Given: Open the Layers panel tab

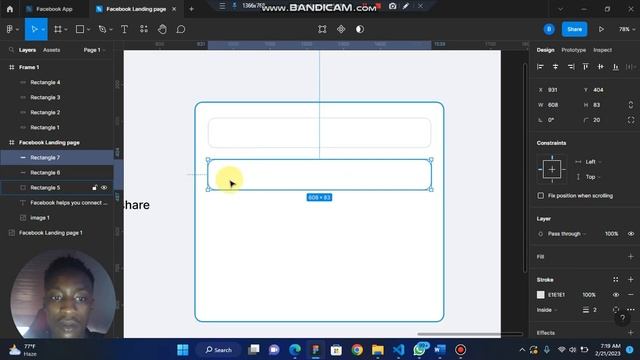Looking at the screenshot, I should 27,50.
